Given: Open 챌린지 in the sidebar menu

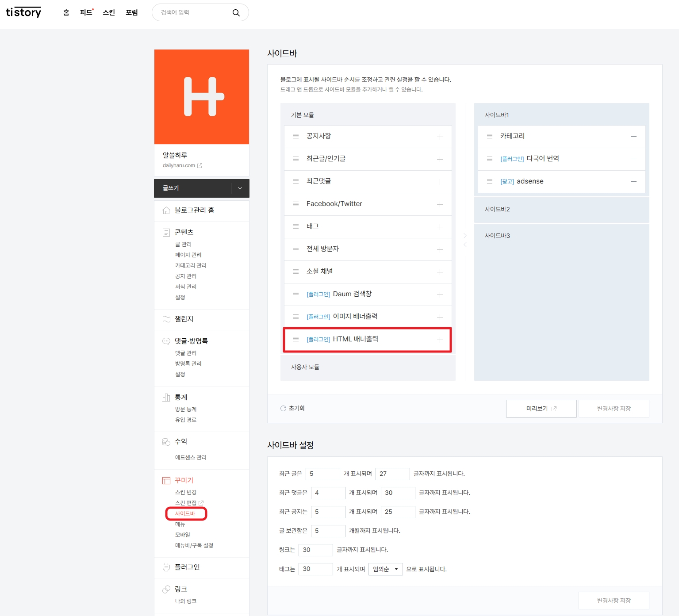Looking at the screenshot, I should (184, 319).
